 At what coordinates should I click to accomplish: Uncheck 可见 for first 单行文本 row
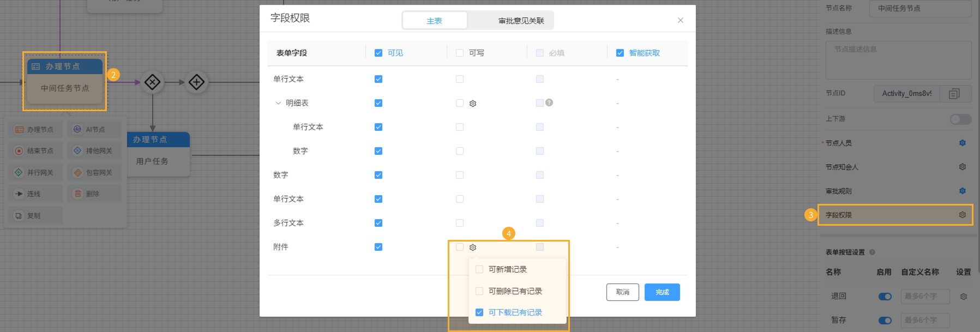[378, 79]
